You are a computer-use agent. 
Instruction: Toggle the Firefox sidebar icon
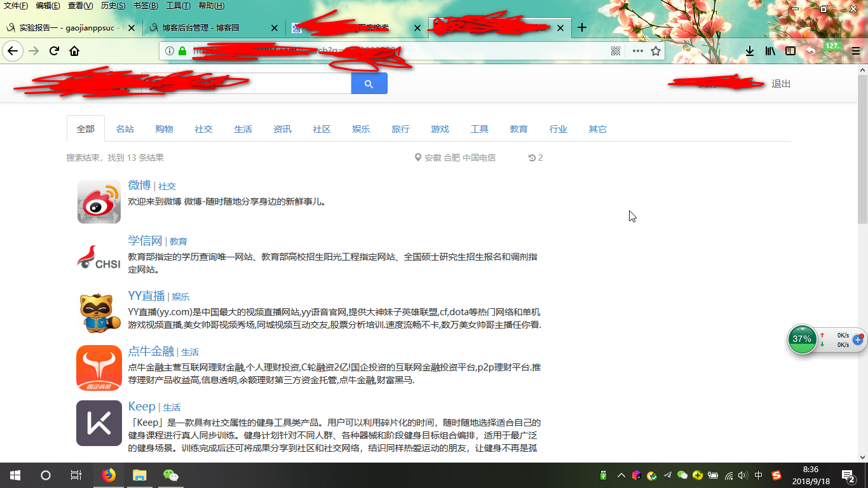point(790,51)
